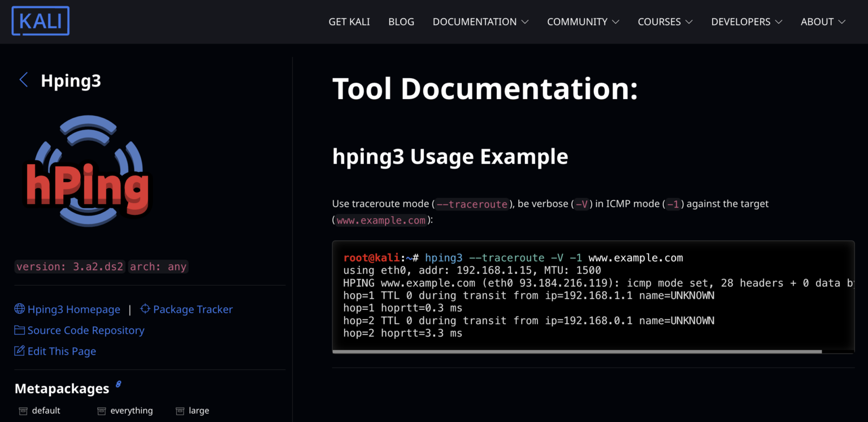
Task: Open the BLOG menu item
Action: pyautogui.click(x=401, y=21)
